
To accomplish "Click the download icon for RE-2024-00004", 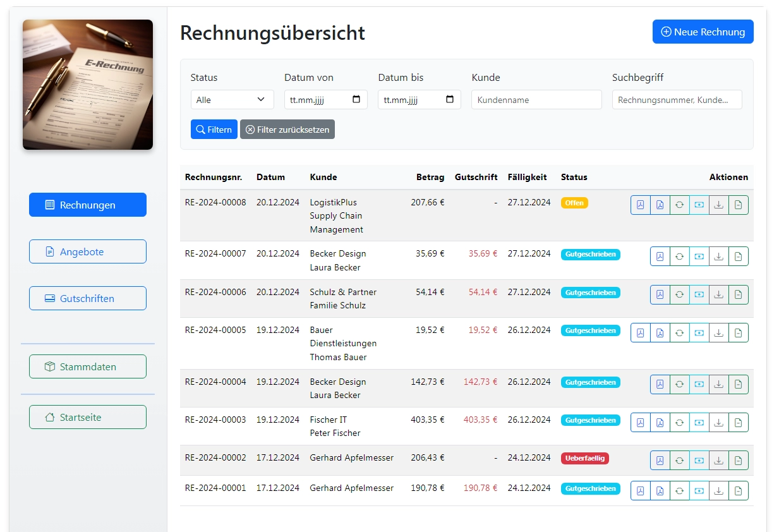I will point(718,384).
